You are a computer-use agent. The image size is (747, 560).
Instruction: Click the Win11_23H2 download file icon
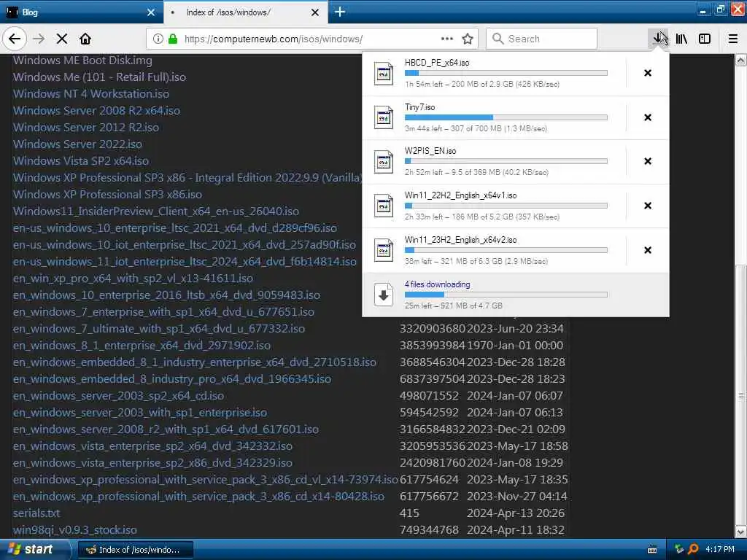pos(384,251)
